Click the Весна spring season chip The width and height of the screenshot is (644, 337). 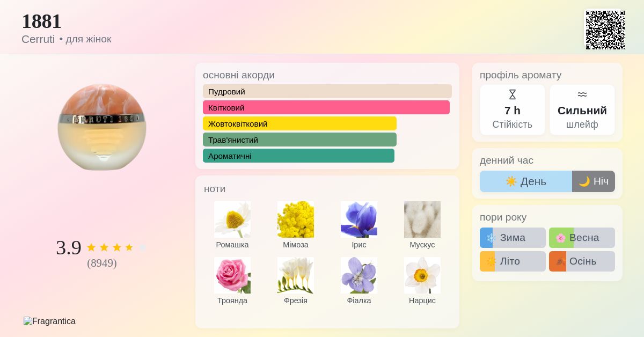[x=582, y=238]
